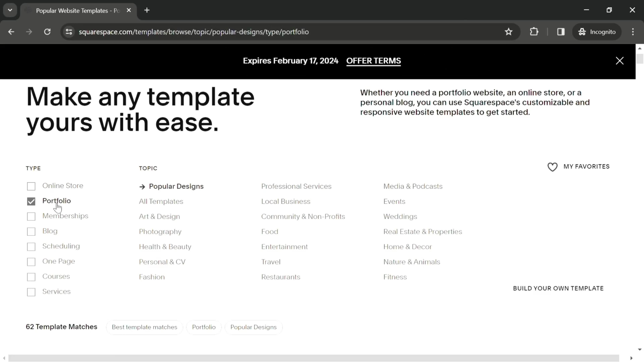Close the Popular Website Templates tab
Image resolution: width=644 pixels, height=362 pixels.
click(129, 10)
